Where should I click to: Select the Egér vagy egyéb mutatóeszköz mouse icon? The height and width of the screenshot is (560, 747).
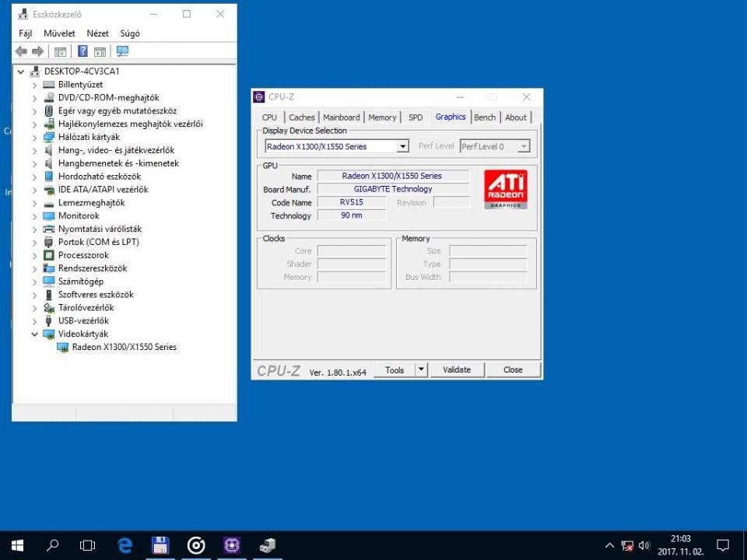[x=48, y=111]
